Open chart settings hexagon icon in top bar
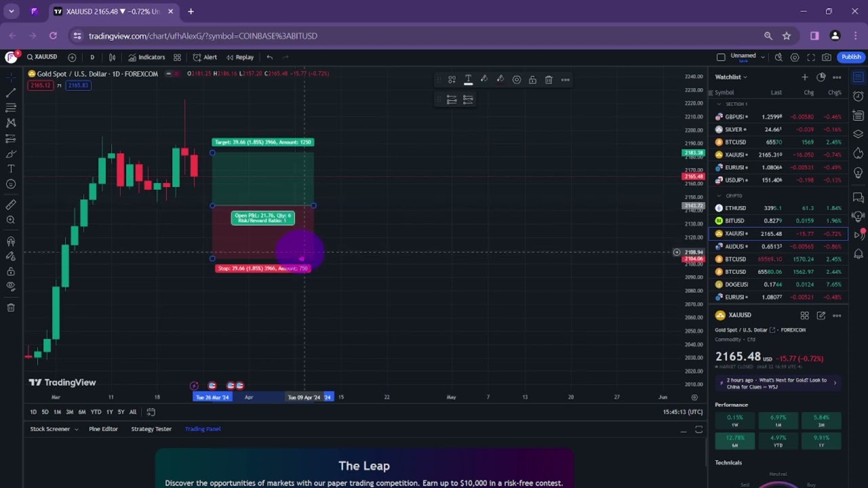Image resolution: width=868 pixels, height=488 pixels. [795, 58]
